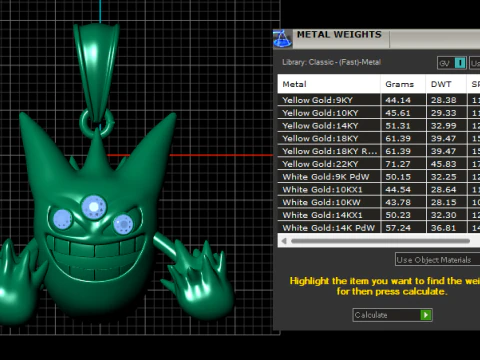Click the 50.15 grams value
The width and height of the screenshot is (480, 360).
point(398,177)
